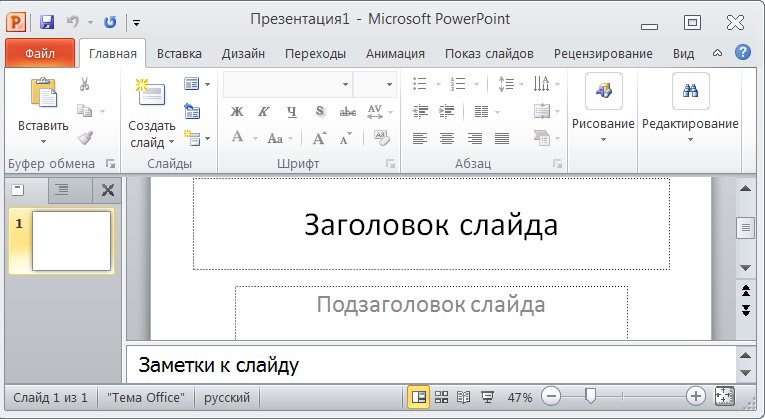765x419 pixels.
Task: Switch to the Анимация tab
Action: click(395, 54)
